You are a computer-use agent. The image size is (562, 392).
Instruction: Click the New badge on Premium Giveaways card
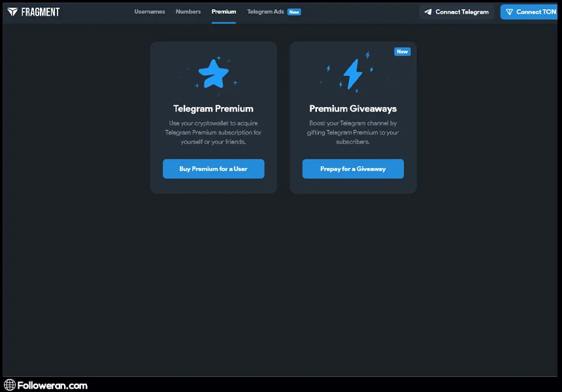(402, 52)
